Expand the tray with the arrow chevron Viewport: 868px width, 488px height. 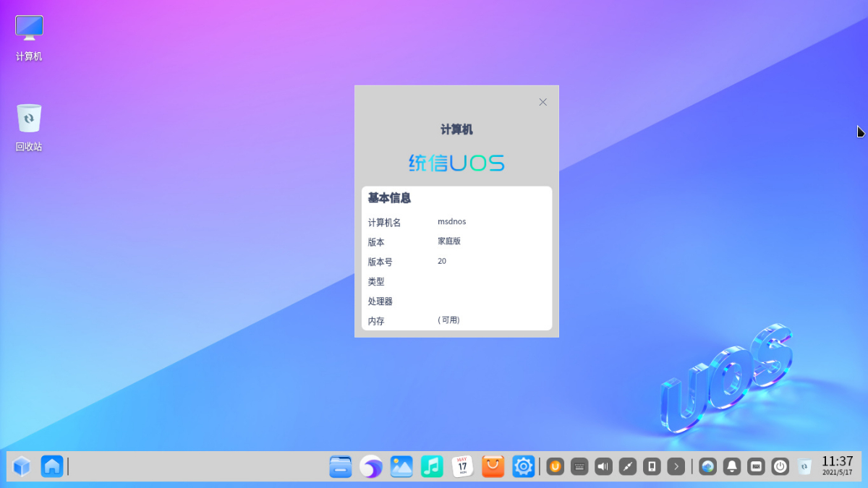coord(676,466)
